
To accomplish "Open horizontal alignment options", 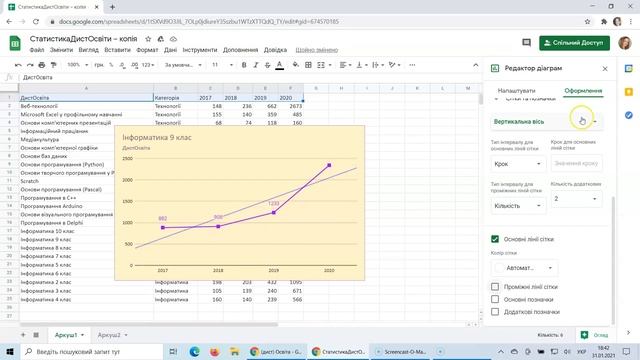I will (345, 65).
